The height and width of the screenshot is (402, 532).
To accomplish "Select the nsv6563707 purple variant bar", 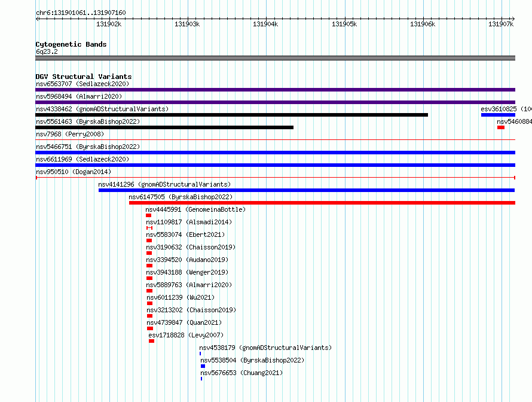I will coord(275,90).
